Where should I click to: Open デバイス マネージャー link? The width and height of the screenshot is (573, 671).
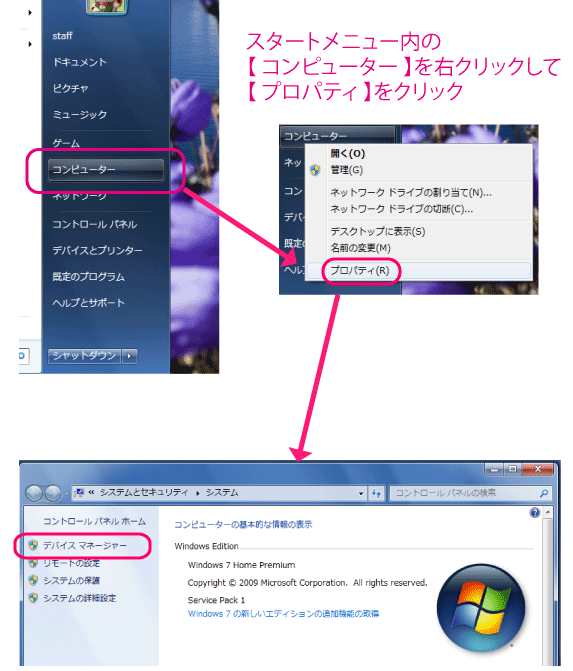85,546
